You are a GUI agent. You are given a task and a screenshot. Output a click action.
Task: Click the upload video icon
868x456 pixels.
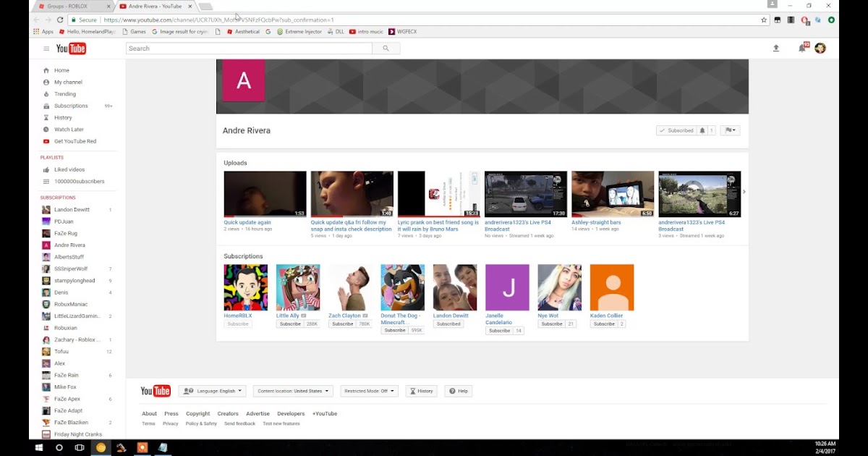[x=776, y=48]
